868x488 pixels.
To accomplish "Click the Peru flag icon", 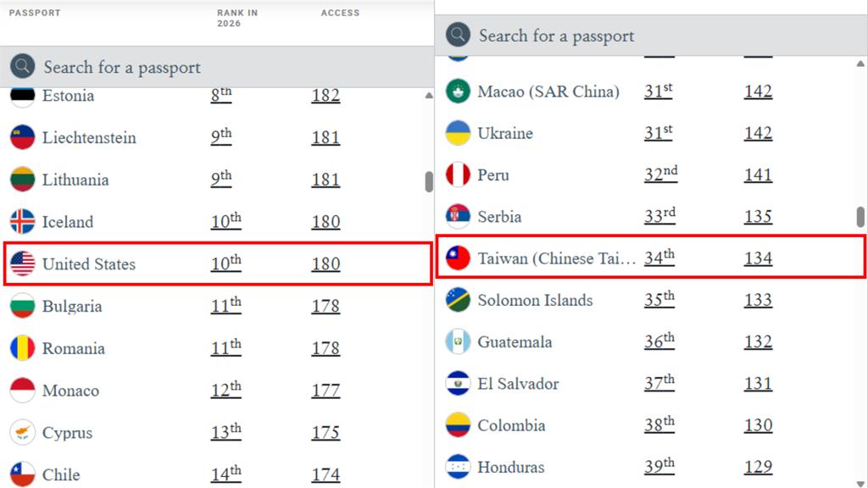I will pos(458,175).
